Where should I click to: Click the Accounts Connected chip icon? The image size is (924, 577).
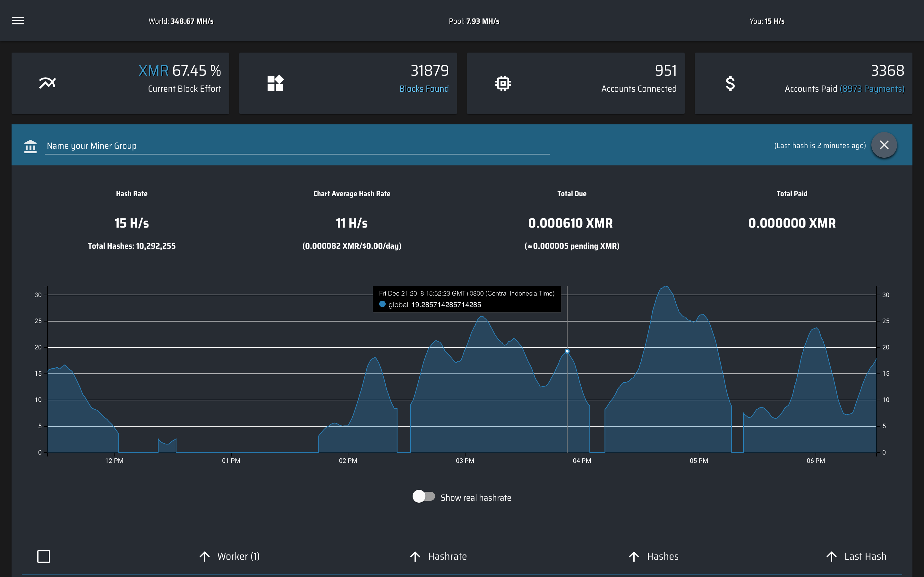[x=503, y=83]
